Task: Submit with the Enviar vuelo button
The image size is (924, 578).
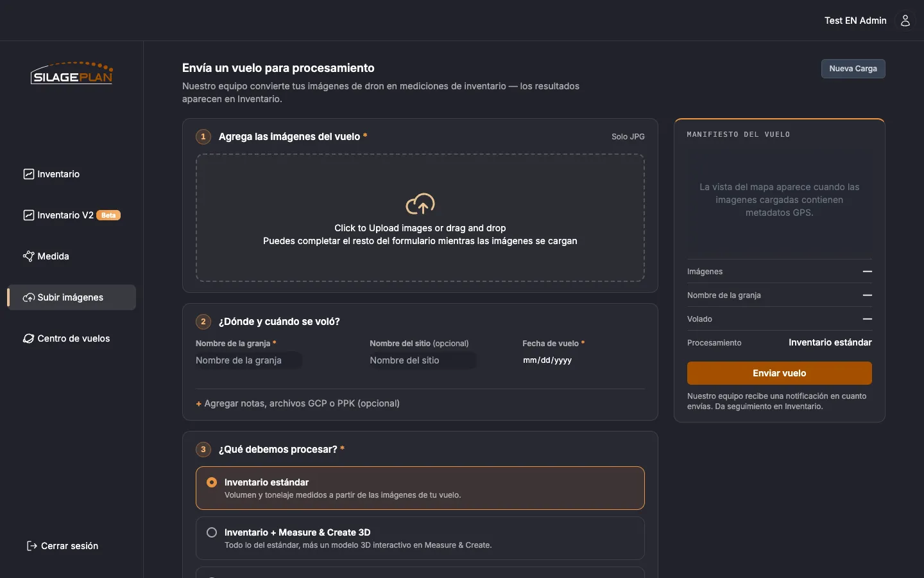Action: coord(780,373)
